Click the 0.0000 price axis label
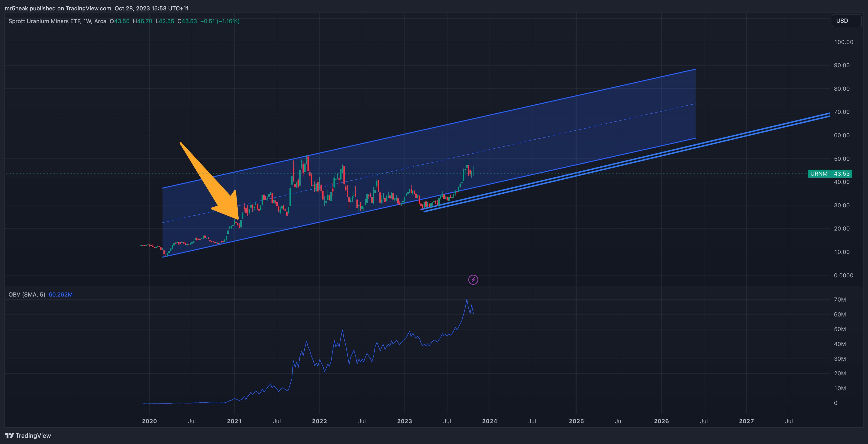Viewport: 868px width, 444px height. pos(843,275)
